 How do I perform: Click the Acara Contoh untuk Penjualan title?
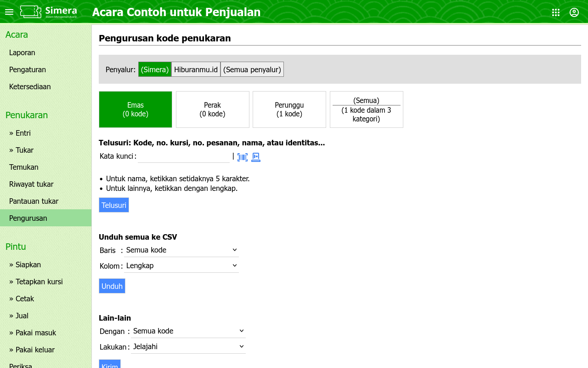[x=176, y=12]
